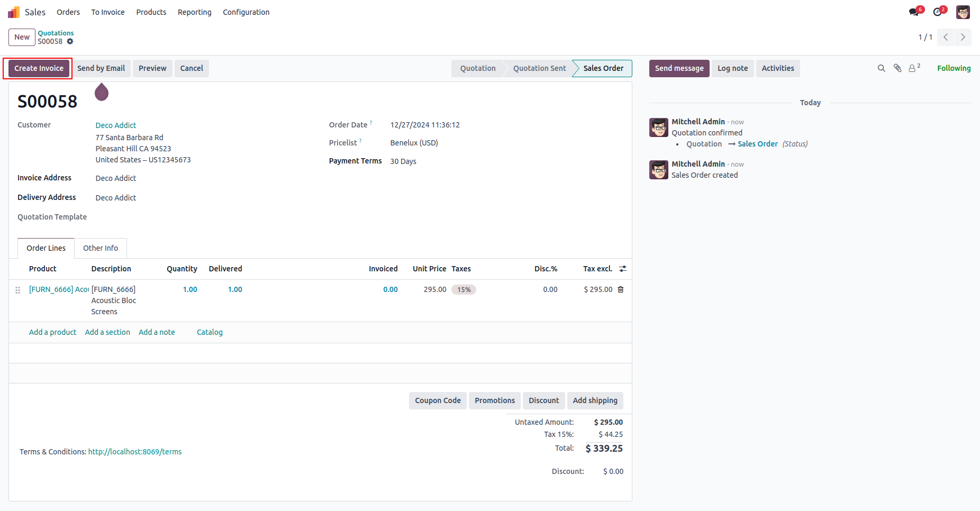The height and width of the screenshot is (511, 980).
Task: Apply a Coupon Code
Action: 438,400
